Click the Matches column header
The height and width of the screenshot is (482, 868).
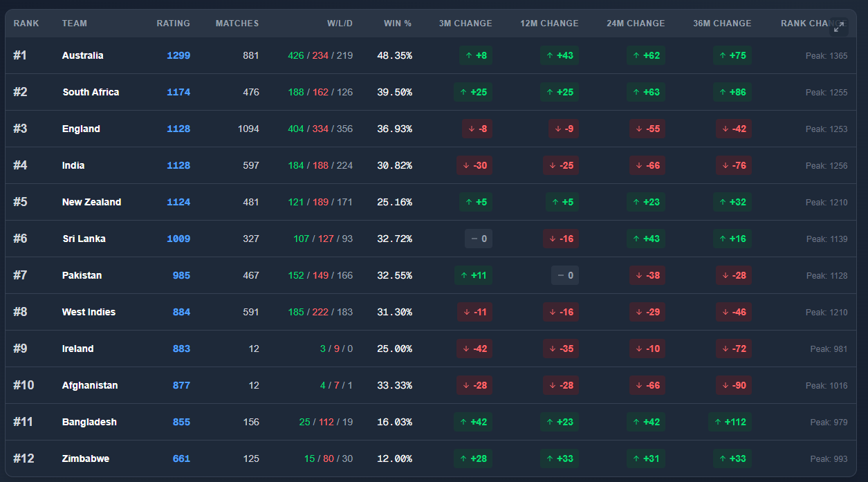click(237, 24)
